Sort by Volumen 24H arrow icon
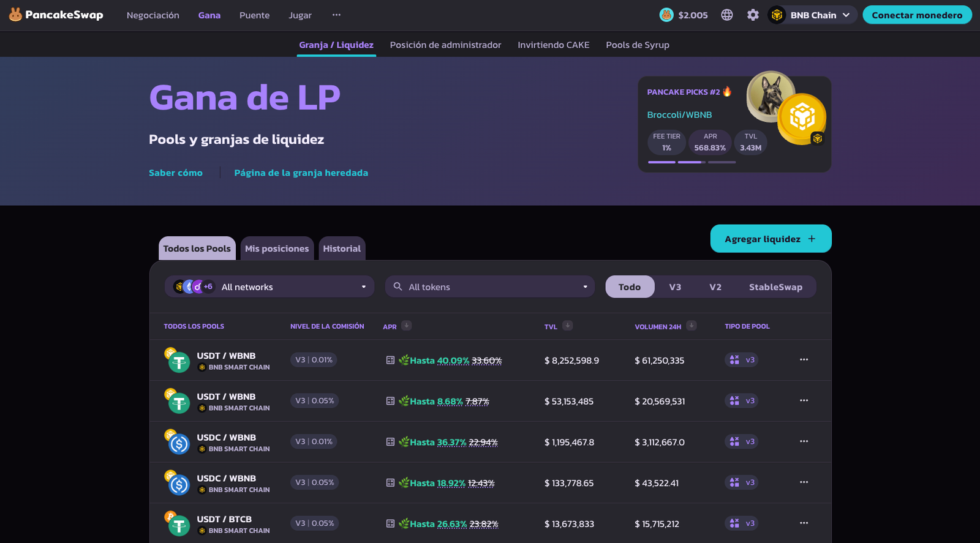980x543 pixels. coord(692,326)
